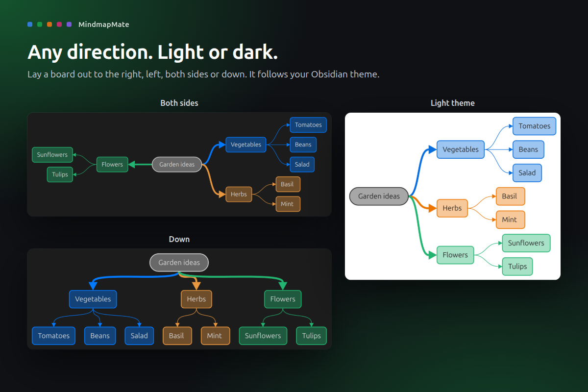The image size is (588, 392).
Task: Select Basil node in Down board
Action: click(177, 336)
